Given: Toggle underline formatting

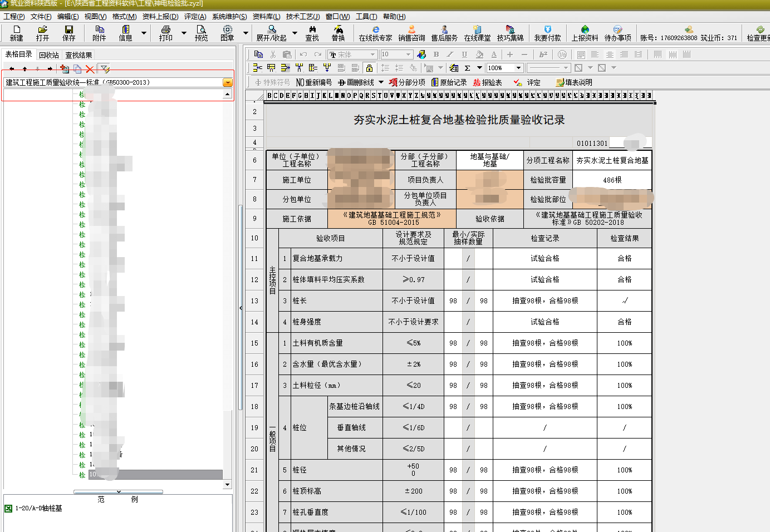Looking at the screenshot, I should [x=464, y=54].
